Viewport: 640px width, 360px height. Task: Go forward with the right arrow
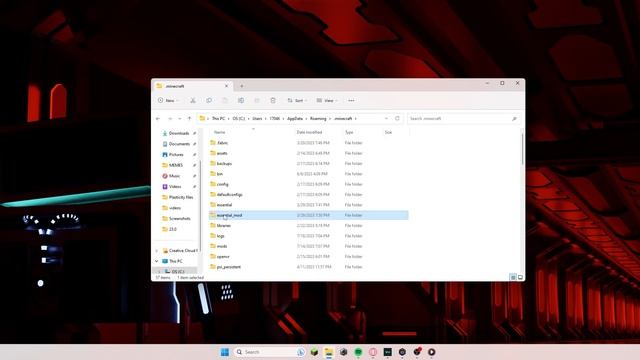pos(170,118)
